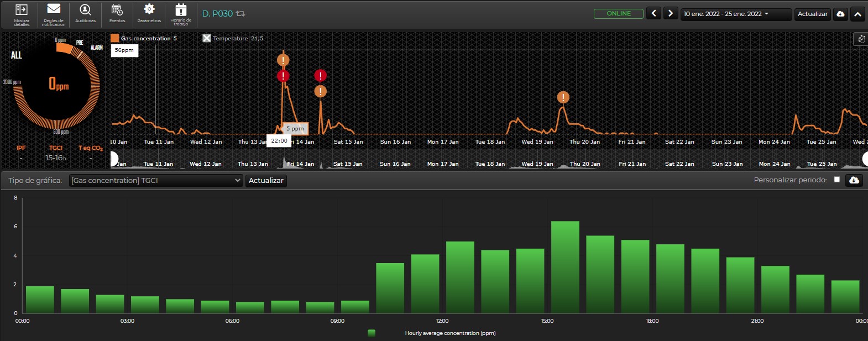The height and width of the screenshot is (341, 868).
Task: Enable the Personalizar periodo checkbox
Action: (836, 180)
